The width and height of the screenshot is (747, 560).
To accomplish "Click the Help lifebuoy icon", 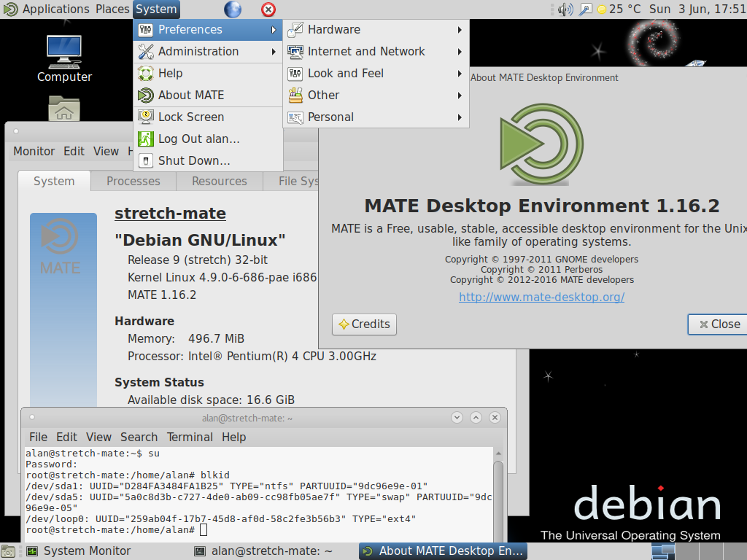I will point(145,74).
